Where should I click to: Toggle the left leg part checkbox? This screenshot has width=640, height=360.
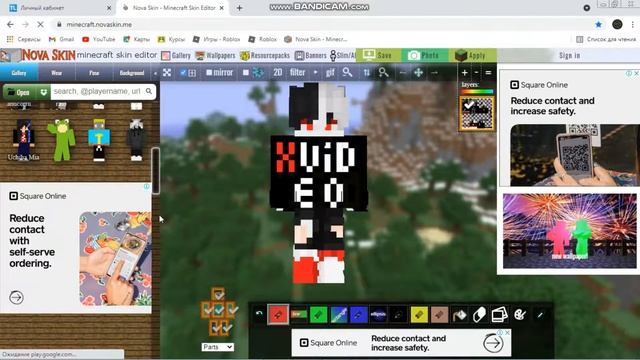pyautogui.click(x=215, y=327)
